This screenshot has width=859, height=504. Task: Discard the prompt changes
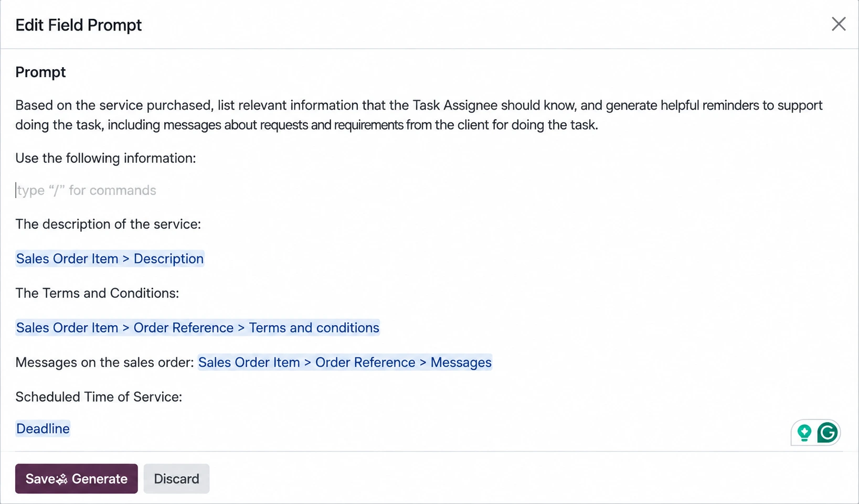click(176, 478)
